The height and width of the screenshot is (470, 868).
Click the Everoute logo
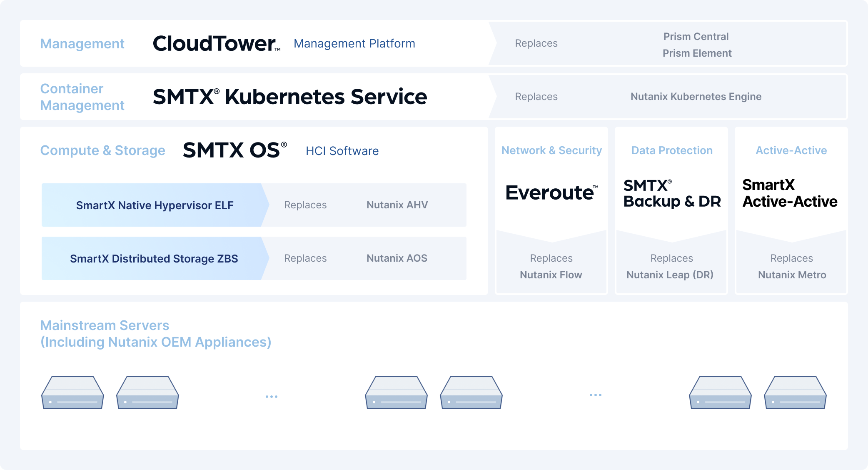click(552, 192)
